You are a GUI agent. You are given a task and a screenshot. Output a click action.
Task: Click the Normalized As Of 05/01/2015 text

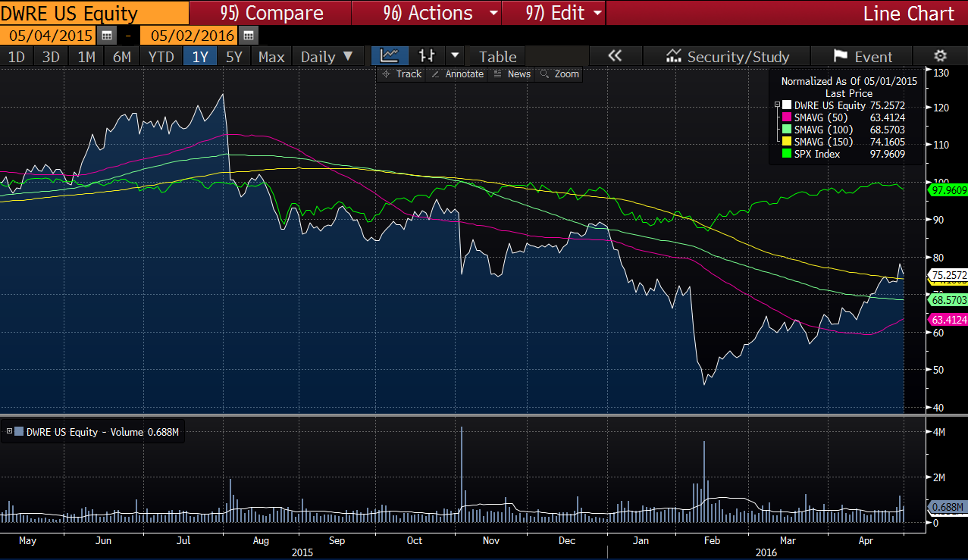click(849, 80)
